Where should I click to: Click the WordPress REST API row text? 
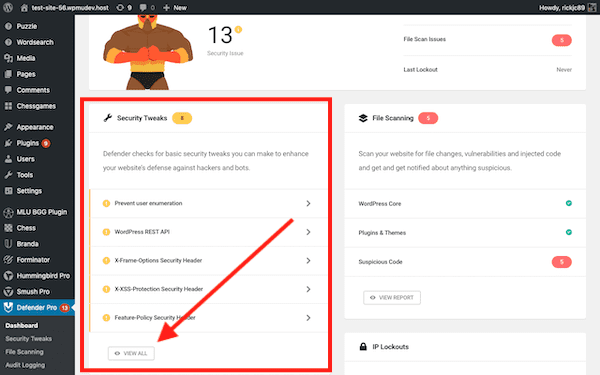click(x=142, y=232)
